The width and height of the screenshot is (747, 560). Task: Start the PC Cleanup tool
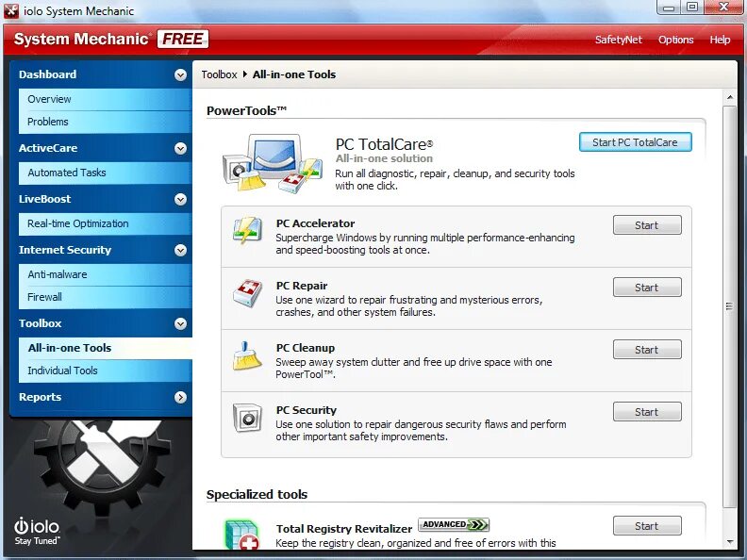click(x=647, y=350)
